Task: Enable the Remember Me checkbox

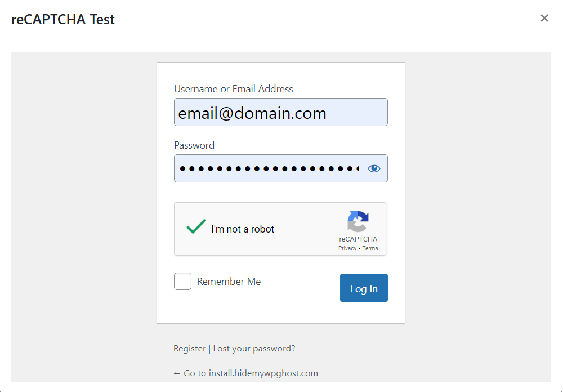Action: pyautogui.click(x=182, y=282)
